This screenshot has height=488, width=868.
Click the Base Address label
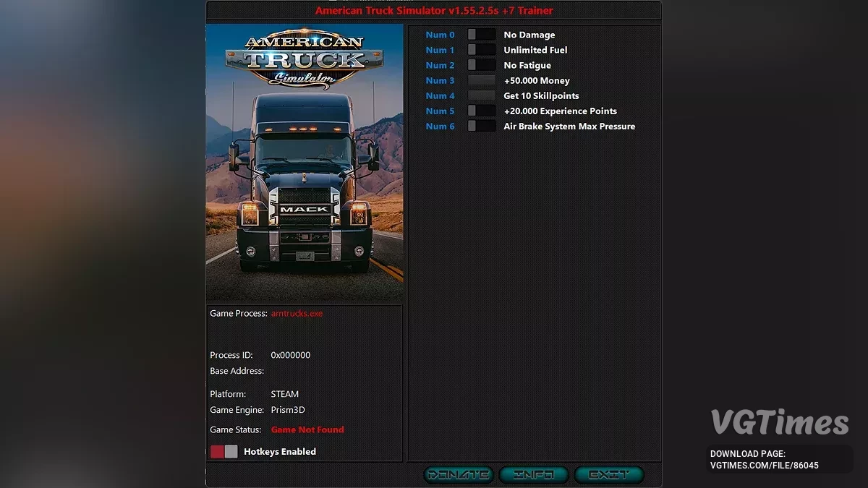click(237, 371)
